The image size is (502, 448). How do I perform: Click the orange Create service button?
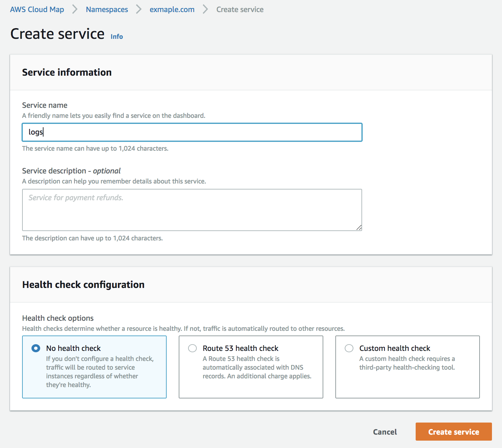click(453, 432)
